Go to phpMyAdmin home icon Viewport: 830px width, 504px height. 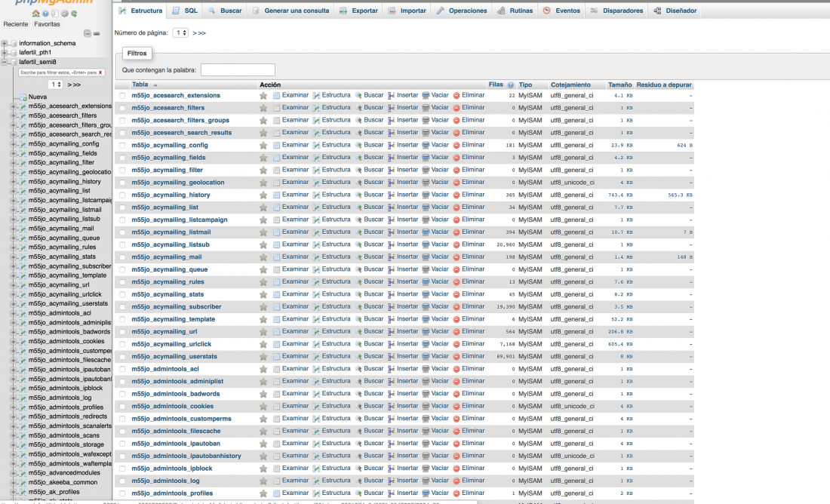tap(36, 14)
